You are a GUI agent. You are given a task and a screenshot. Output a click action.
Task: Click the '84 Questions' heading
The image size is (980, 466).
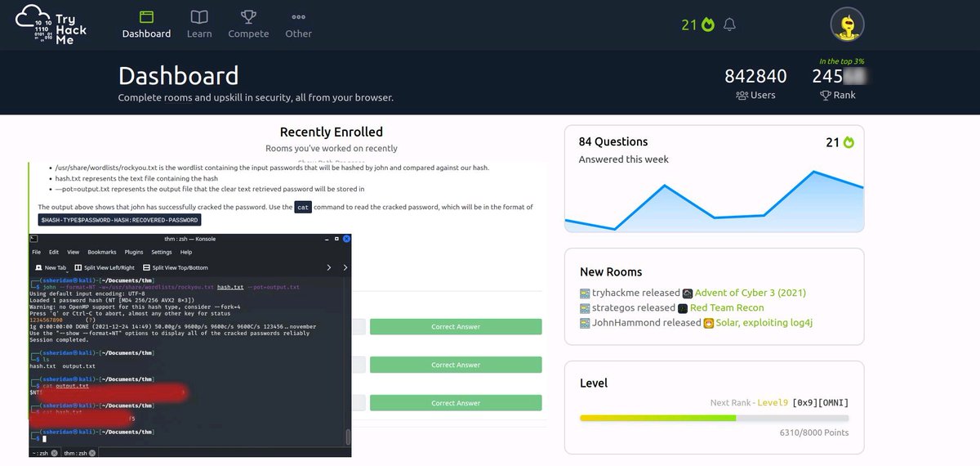tap(613, 141)
